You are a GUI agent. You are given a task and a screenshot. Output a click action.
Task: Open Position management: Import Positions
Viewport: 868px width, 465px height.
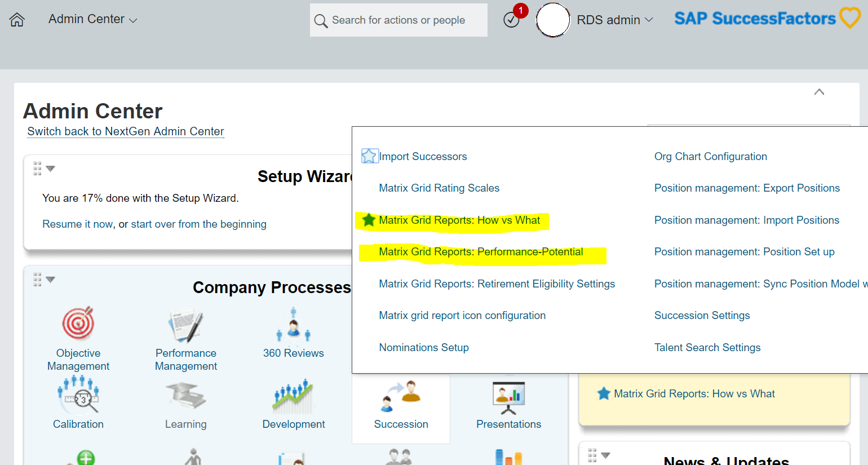[747, 220]
